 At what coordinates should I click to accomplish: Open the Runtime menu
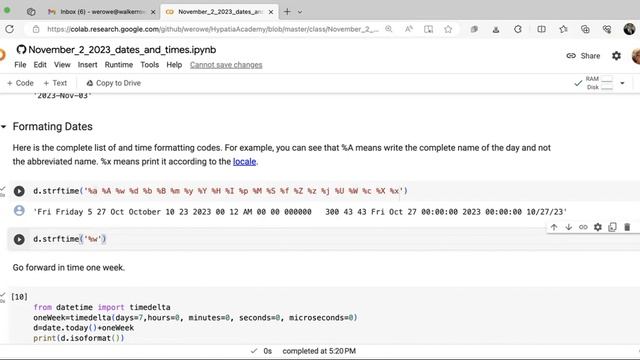tap(119, 65)
